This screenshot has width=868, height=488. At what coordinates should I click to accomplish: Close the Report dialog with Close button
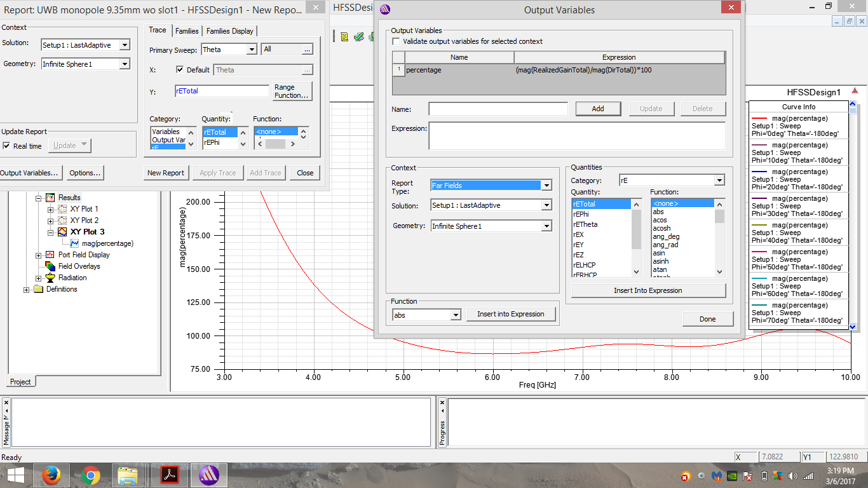pyautogui.click(x=305, y=173)
